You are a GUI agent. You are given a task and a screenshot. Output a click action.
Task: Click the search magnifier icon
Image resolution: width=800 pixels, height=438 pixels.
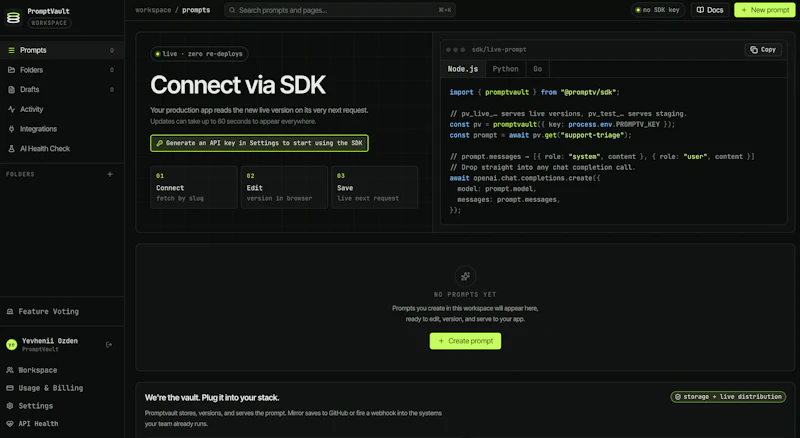pyautogui.click(x=232, y=10)
